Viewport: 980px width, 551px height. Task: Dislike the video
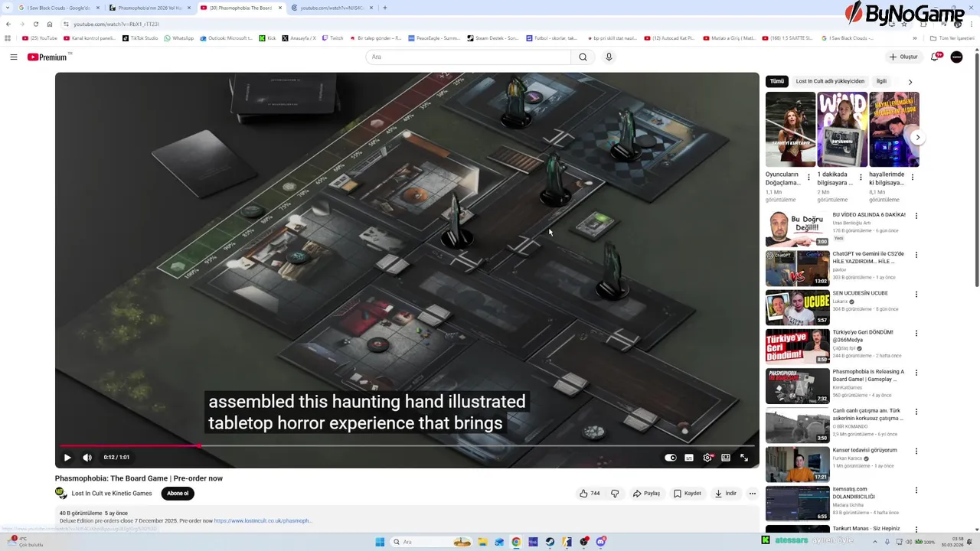point(615,494)
